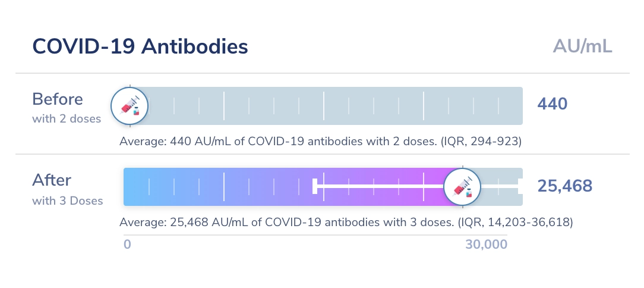The height and width of the screenshot is (288, 644).
Task: Click the 'with 3 Doses' subtitle
Action: 68,201
